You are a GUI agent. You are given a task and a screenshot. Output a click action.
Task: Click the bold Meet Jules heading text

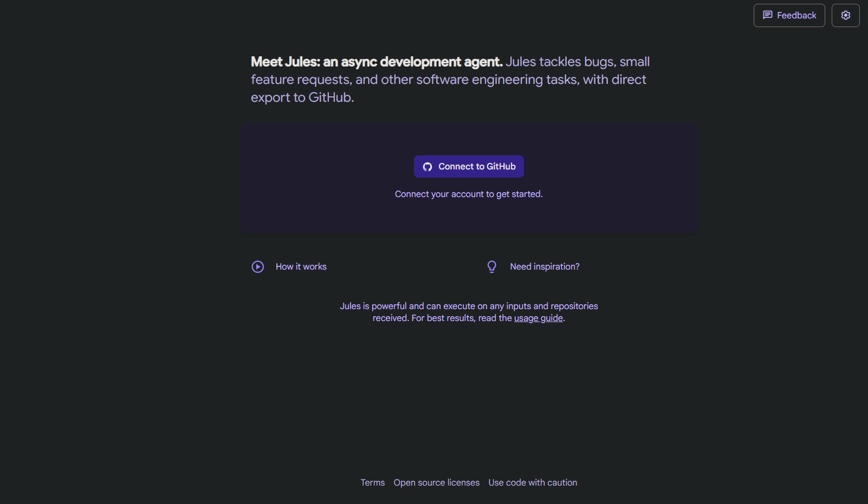[377, 62]
